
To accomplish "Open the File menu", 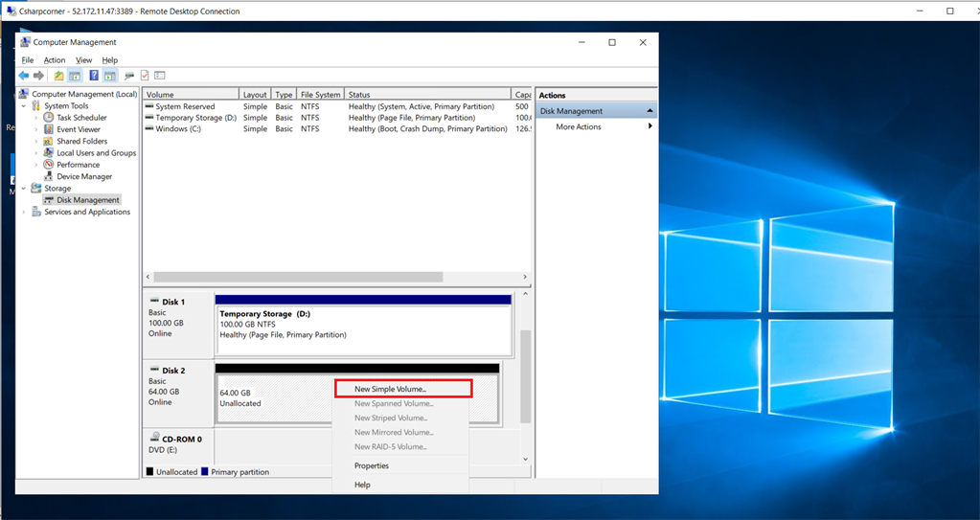I will (28, 60).
